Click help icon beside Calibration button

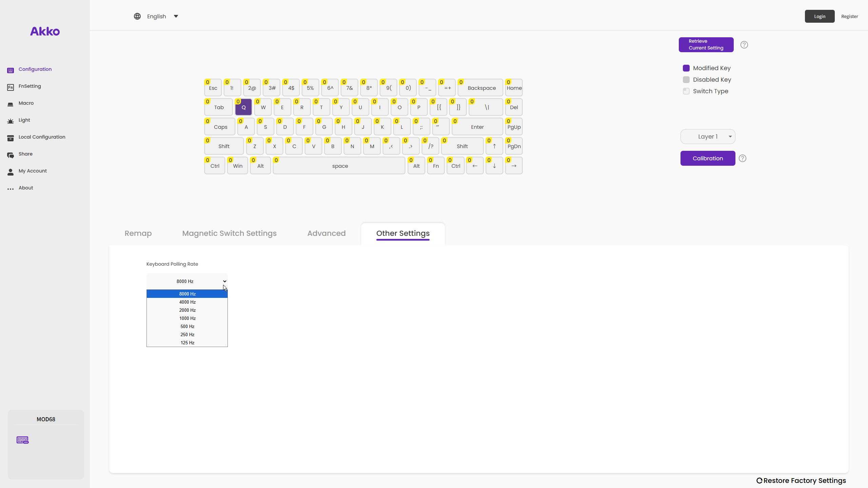pos(743,158)
